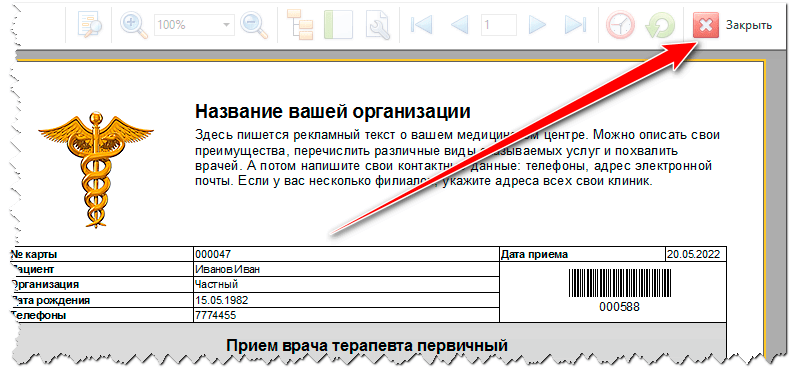
Task: Click the heading Название вашей организации
Action: click(332, 110)
